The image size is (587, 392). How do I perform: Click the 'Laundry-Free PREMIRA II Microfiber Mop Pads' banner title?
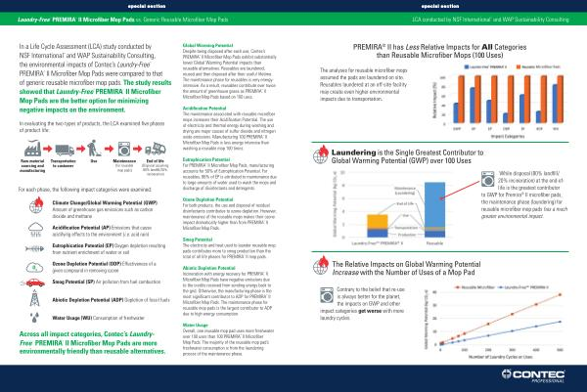76,20
